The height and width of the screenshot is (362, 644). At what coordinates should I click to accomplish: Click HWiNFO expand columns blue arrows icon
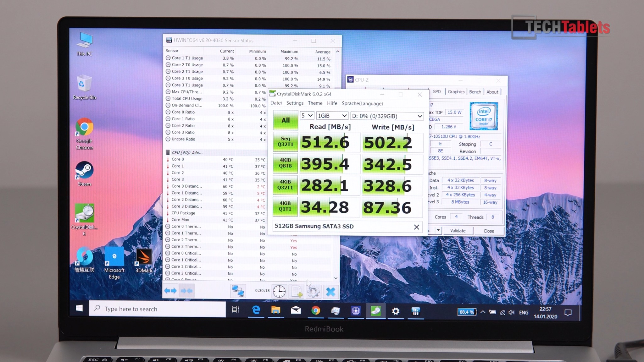tap(171, 291)
